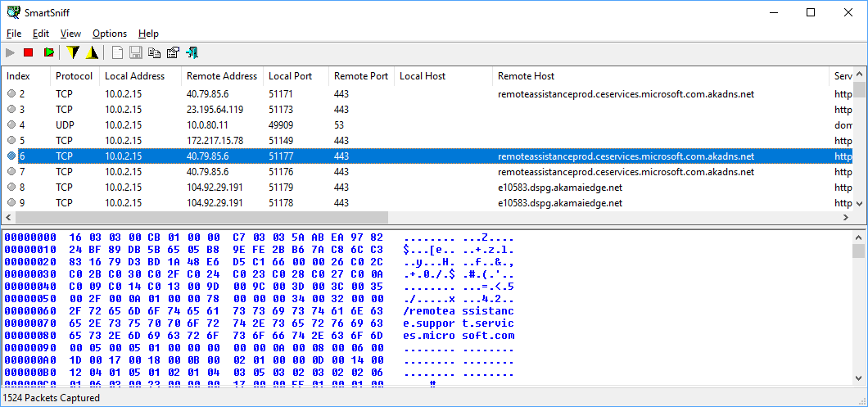Click the Exit door icon in toolbar
868x407 pixels.
[x=192, y=53]
